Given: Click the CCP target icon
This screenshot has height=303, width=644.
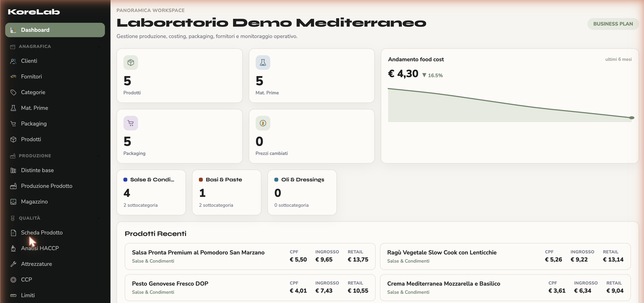Looking at the screenshot, I should pos(13,280).
